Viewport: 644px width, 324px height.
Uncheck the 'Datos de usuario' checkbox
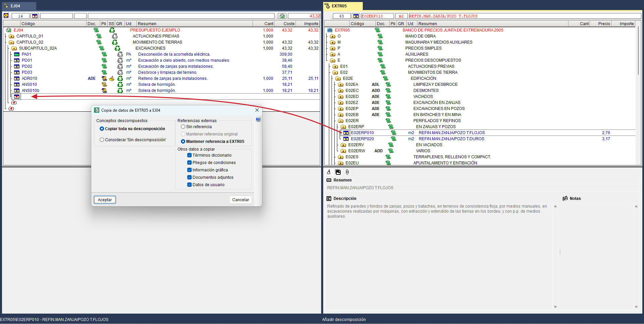[189, 185]
